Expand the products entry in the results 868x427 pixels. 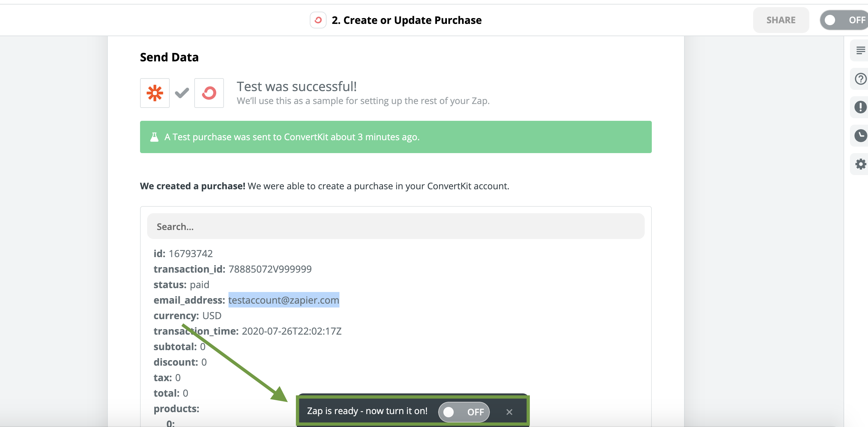tap(176, 409)
